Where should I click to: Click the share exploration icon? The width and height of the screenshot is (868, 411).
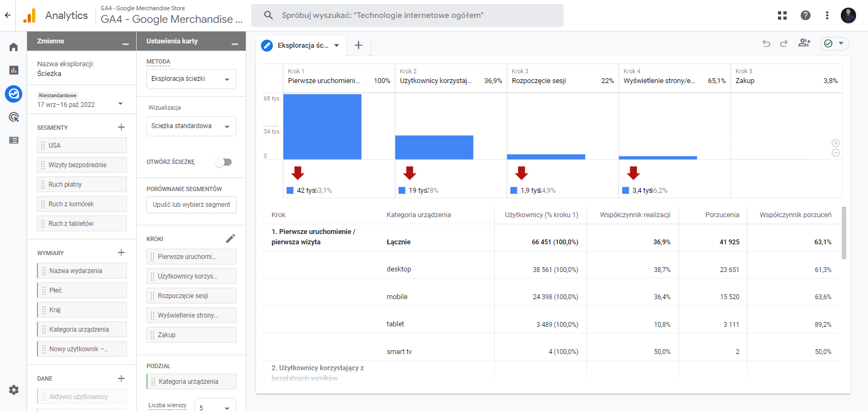pos(804,43)
